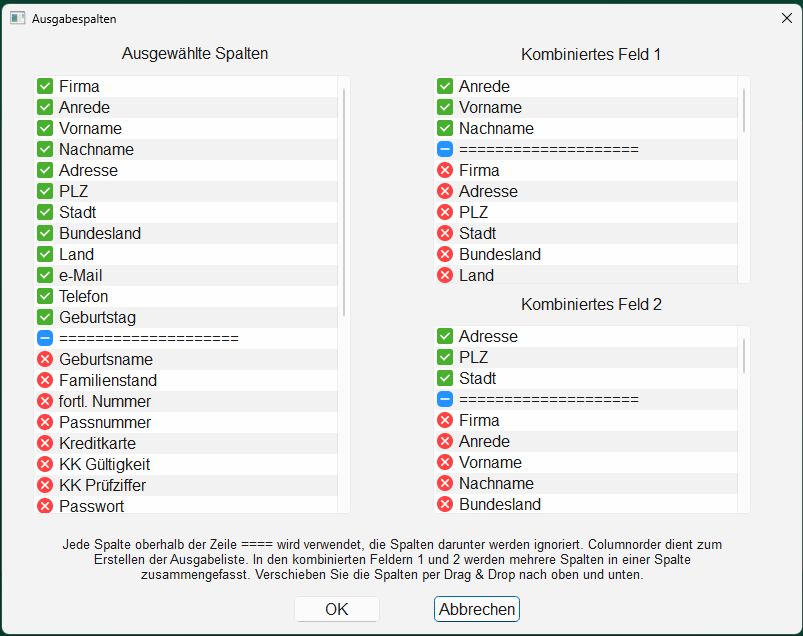Toggle the e-Mail checkbox in selected columns

[45, 275]
